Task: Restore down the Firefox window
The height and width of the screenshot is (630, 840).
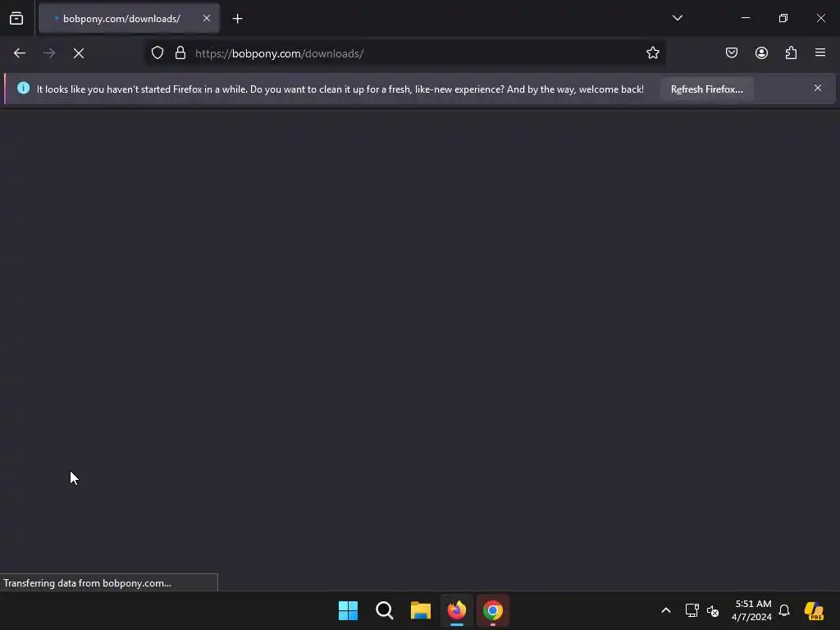Action: pos(783,18)
